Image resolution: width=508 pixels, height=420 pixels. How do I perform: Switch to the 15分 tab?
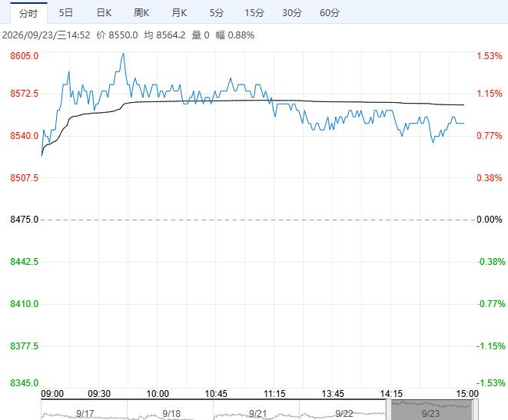click(254, 13)
